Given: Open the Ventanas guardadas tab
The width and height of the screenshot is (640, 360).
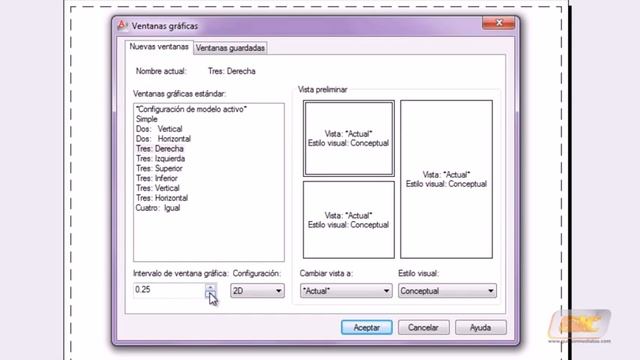Looking at the screenshot, I should [x=230, y=48].
